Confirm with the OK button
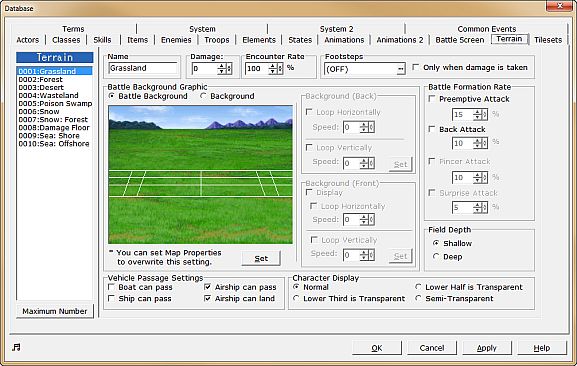 376,348
